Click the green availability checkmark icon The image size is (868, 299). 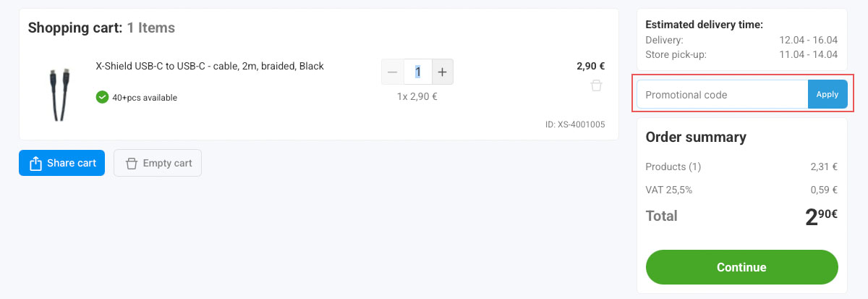pos(103,97)
